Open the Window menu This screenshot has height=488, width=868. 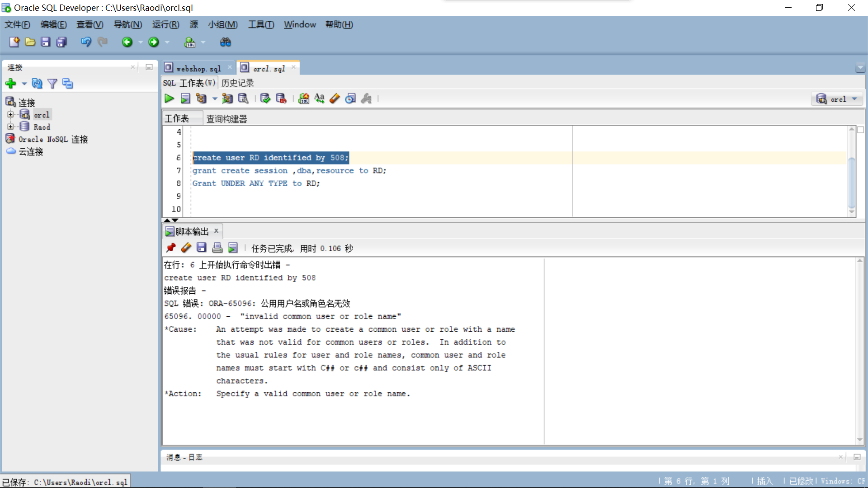click(x=300, y=24)
